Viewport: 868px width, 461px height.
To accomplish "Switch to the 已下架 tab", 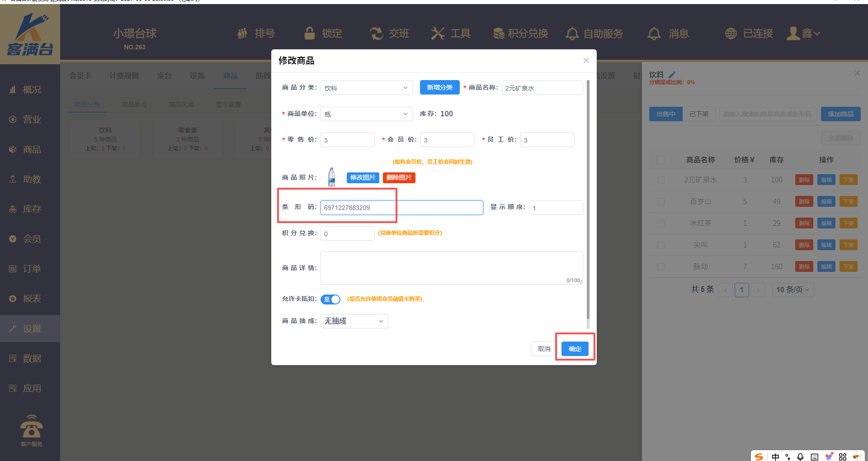I will pyautogui.click(x=699, y=114).
